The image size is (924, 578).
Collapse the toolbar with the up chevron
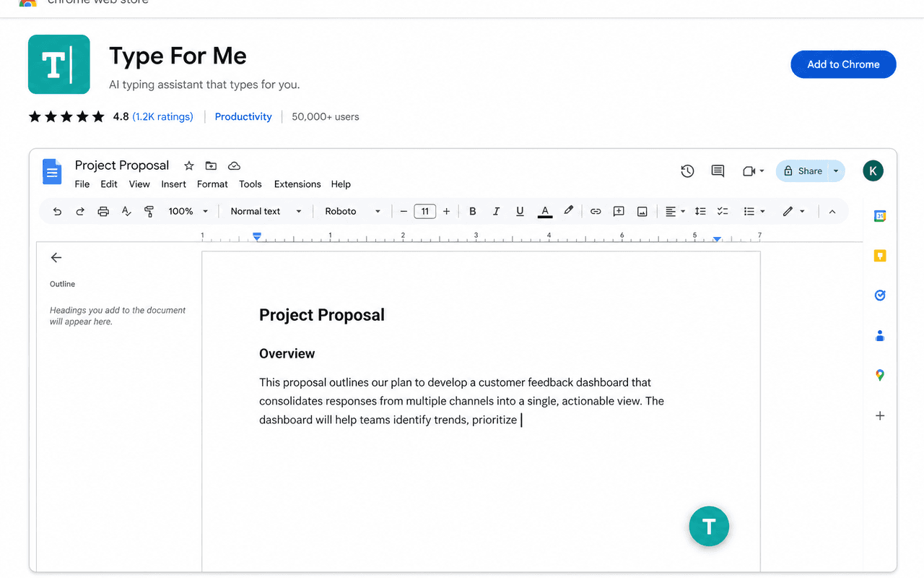click(x=832, y=212)
